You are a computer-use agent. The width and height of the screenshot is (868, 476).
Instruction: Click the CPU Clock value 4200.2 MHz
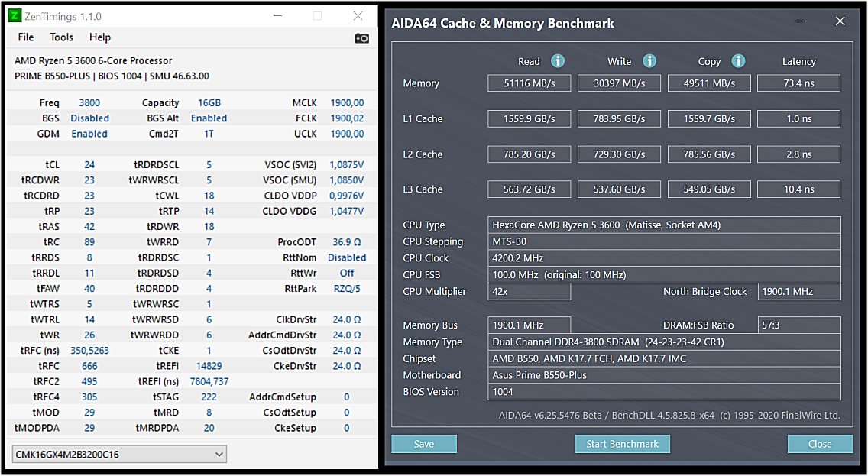coord(664,258)
